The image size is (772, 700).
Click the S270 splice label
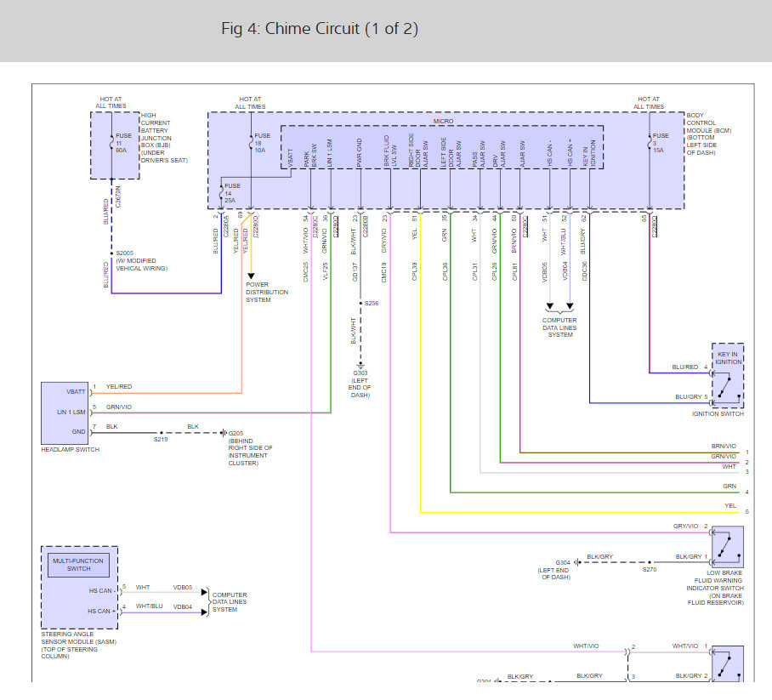click(x=650, y=570)
